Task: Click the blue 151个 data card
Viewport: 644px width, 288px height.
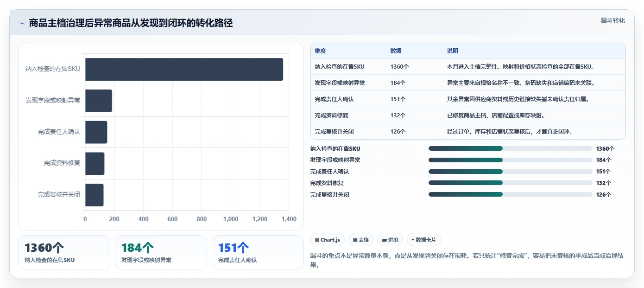Action: (258, 252)
